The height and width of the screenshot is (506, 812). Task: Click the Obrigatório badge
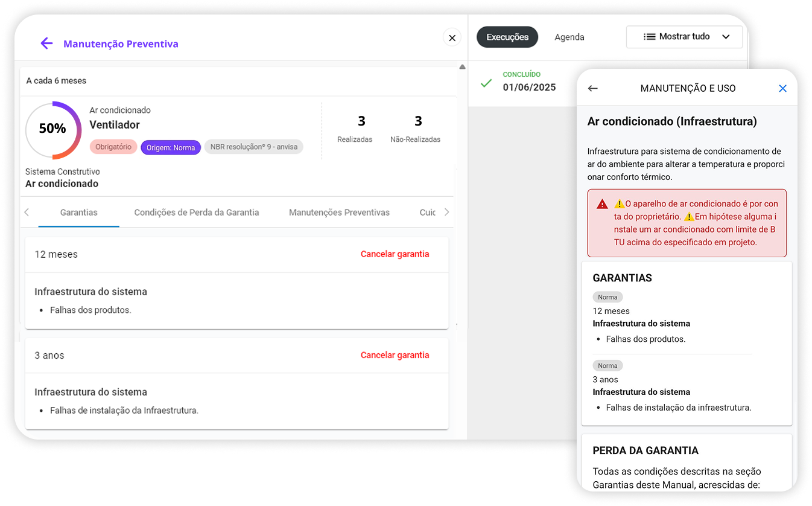pos(113,147)
